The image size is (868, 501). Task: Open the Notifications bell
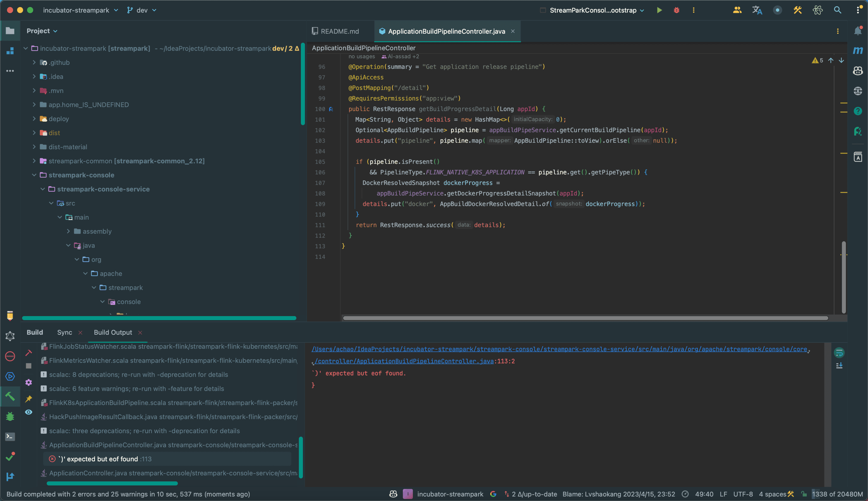(x=858, y=31)
